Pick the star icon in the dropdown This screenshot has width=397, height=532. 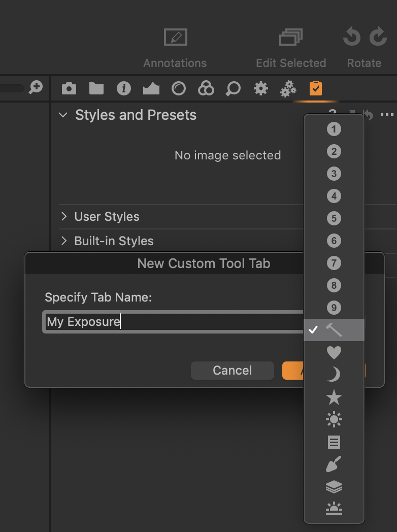click(x=334, y=397)
